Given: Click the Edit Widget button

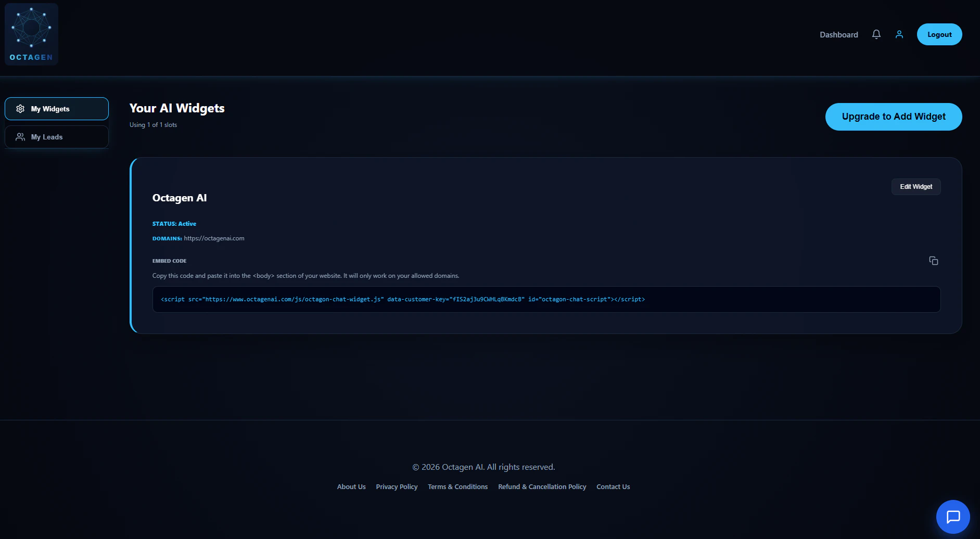Looking at the screenshot, I should pos(916,187).
